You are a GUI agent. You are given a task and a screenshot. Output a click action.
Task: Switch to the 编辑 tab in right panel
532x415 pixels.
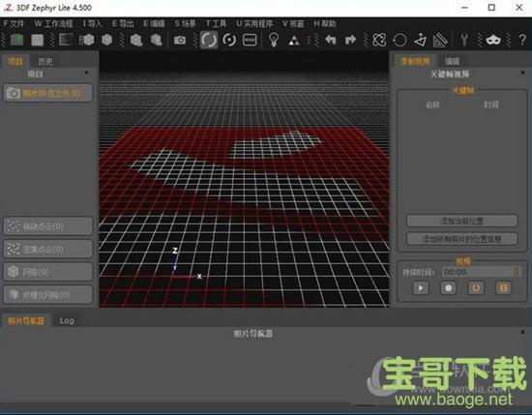pos(452,61)
